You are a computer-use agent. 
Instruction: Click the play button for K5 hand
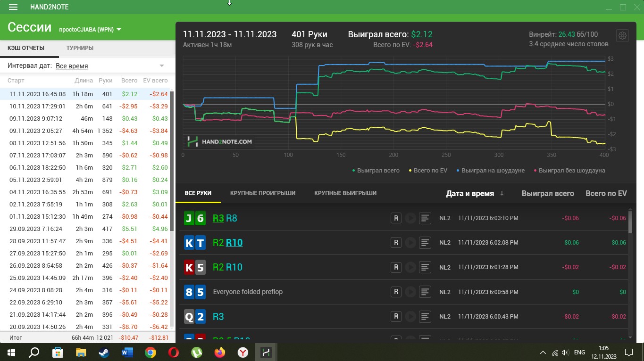[410, 267]
